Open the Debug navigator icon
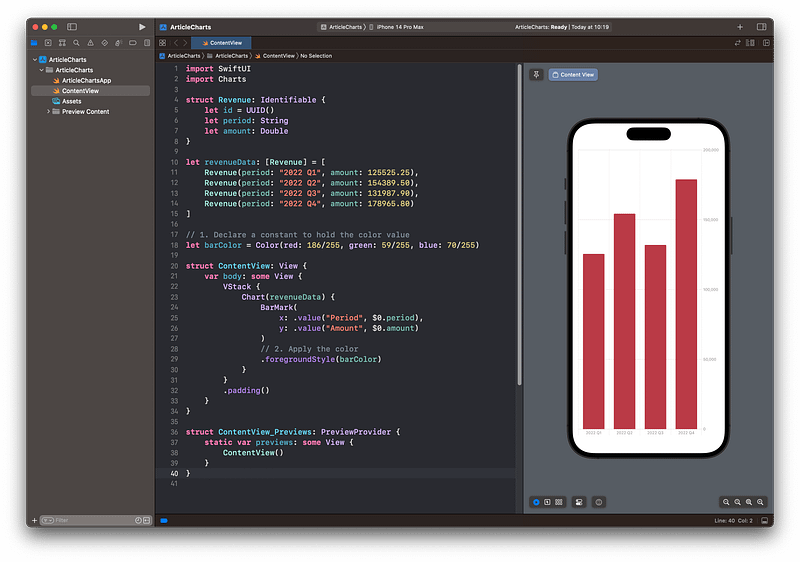 (x=118, y=43)
